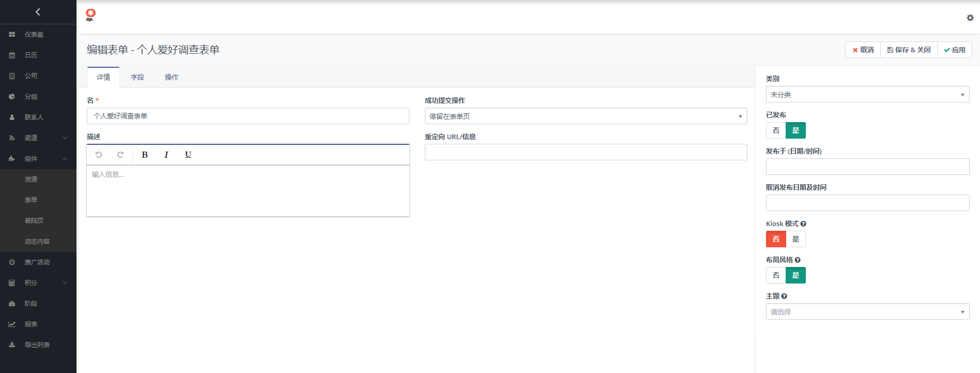Click the undo icon in the editor
The height and width of the screenshot is (373, 980).
(99, 155)
